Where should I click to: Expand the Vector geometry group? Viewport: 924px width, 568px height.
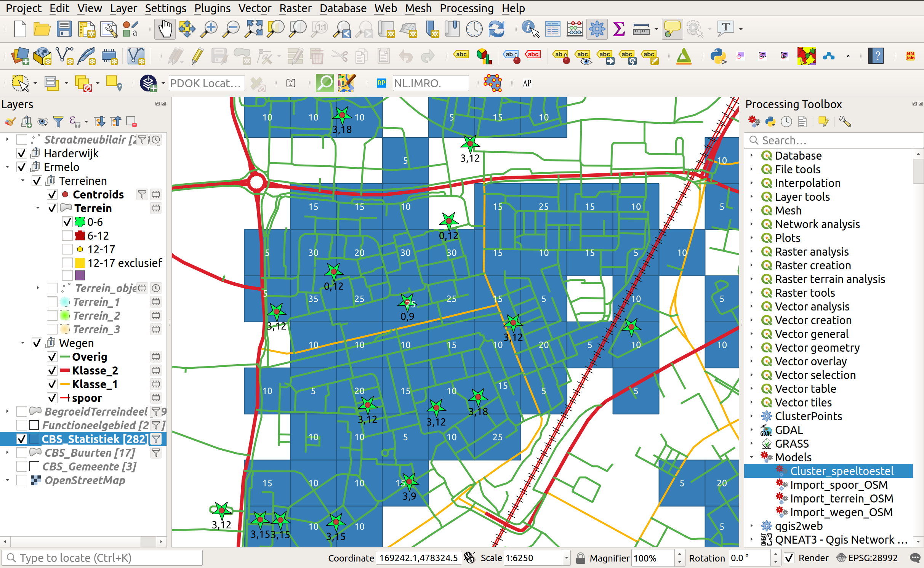point(751,348)
